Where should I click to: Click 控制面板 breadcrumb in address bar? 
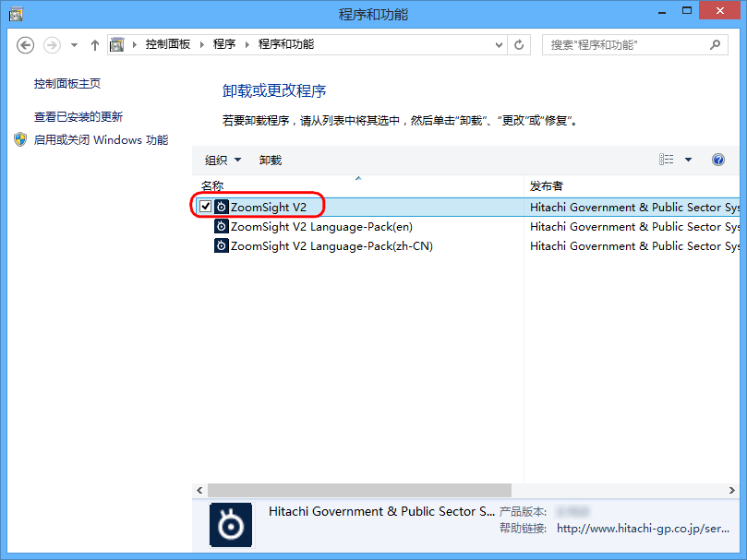[168, 44]
